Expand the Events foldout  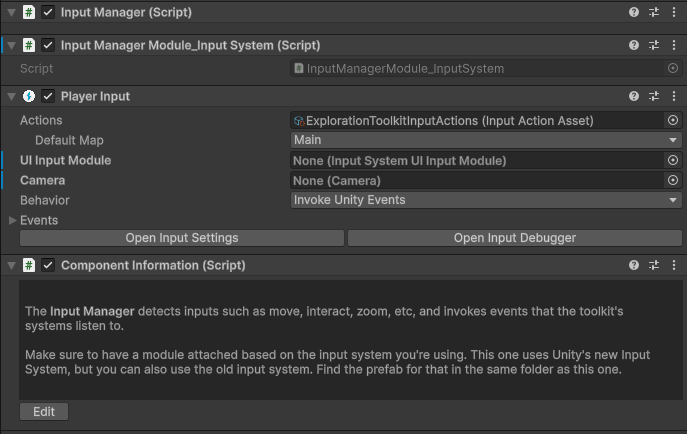[12, 220]
